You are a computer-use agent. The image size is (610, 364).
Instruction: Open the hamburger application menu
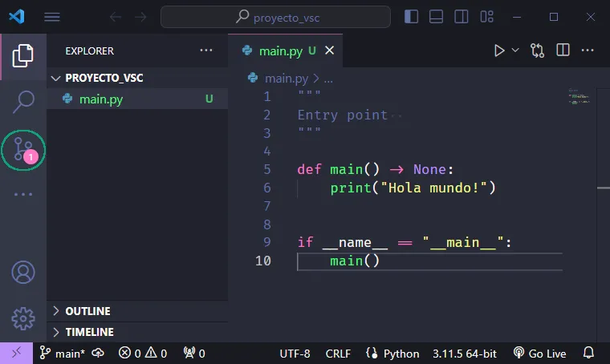coord(52,17)
